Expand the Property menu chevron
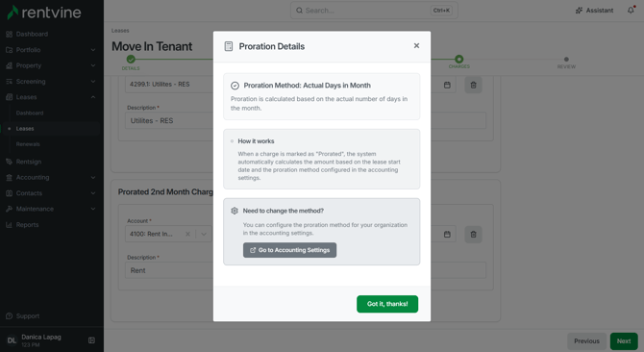Screen dimensions: 644x352 pyautogui.click(x=93, y=65)
